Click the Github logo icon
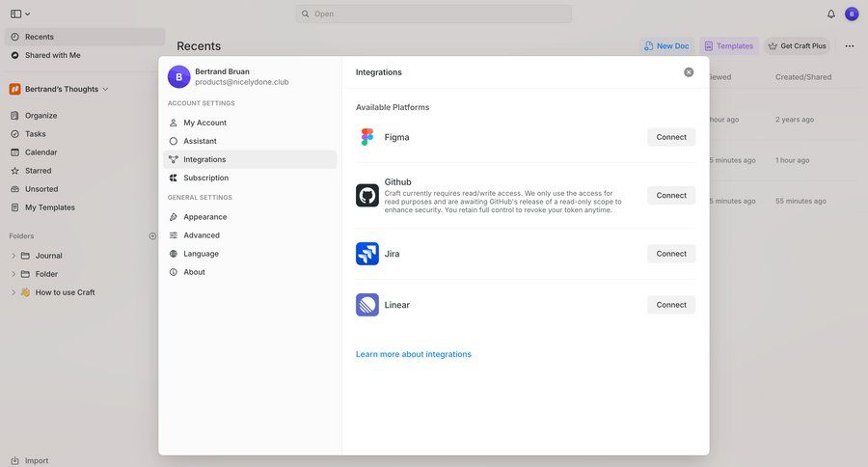The image size is (868, 467). [367, 195]
